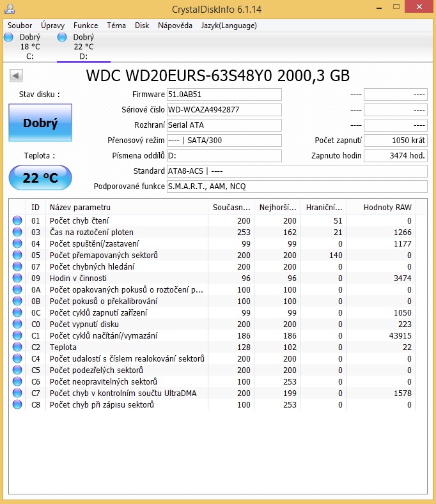The height and width of the screenshot is (504, 436).
Task: Switch to drive C: Dobrý 18 °C
Action: (29, 47)
